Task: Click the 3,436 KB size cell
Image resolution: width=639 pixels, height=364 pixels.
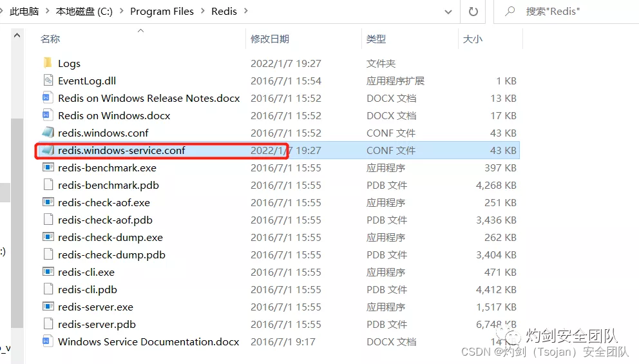Action: (496, 220)
